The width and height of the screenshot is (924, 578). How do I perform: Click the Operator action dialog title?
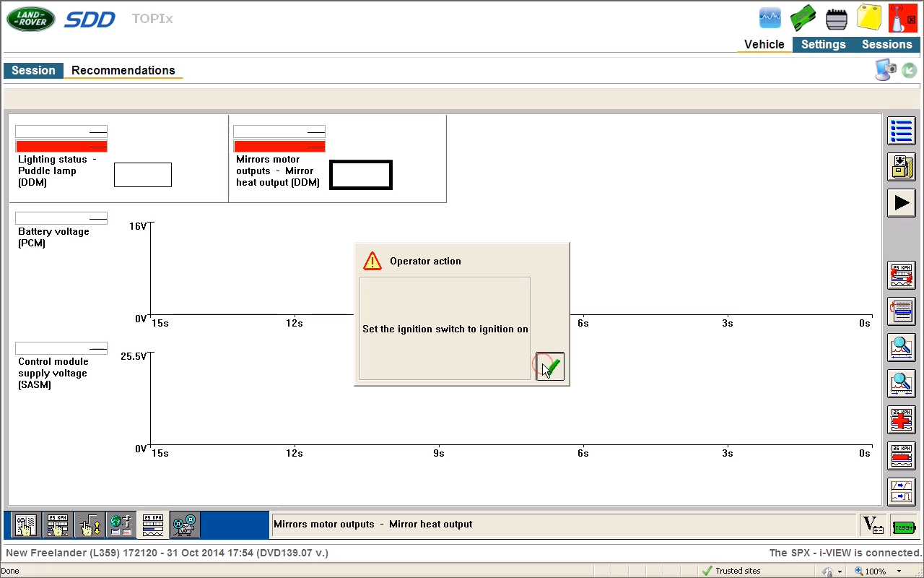pos(425,261)
